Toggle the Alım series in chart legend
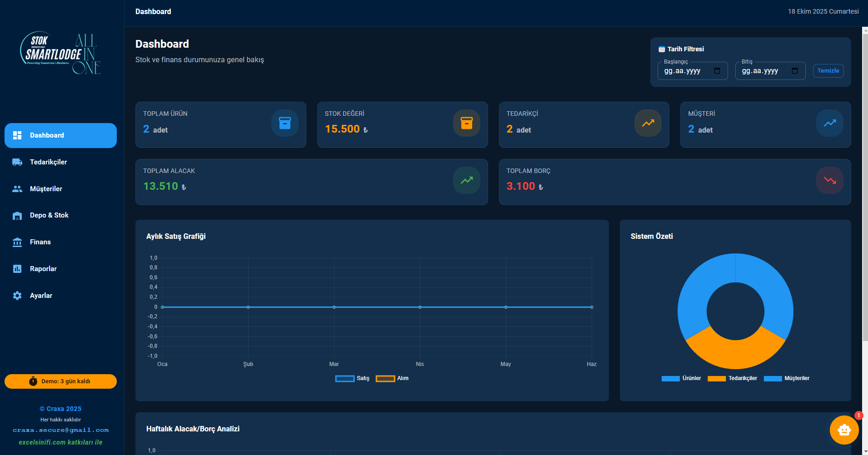This screenshot has width=868, height=455. click(x=392, y=378)
